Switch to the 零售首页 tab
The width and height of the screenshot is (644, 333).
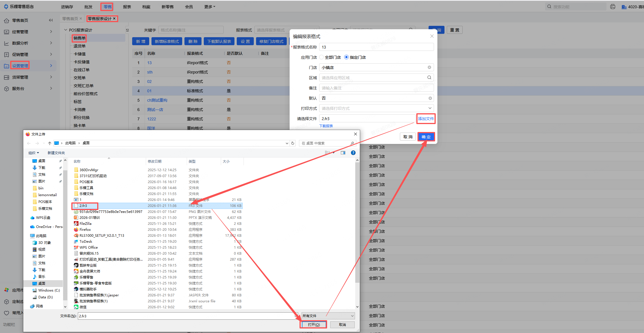(70, 18)
